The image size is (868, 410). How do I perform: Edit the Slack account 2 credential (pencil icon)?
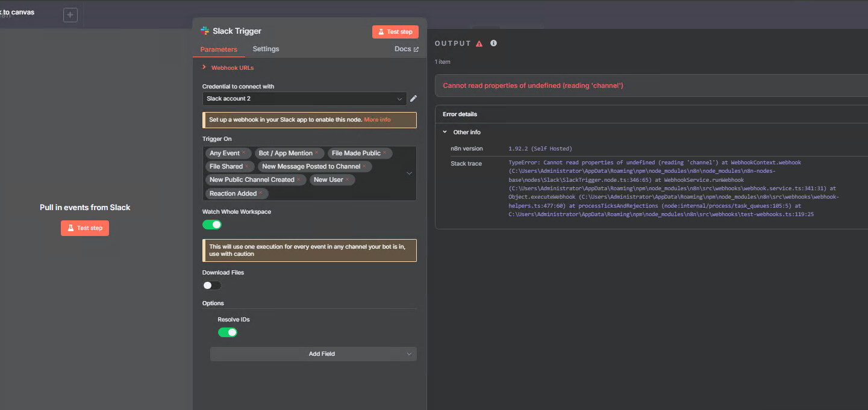pyautogui.click(x=413, y=98)
